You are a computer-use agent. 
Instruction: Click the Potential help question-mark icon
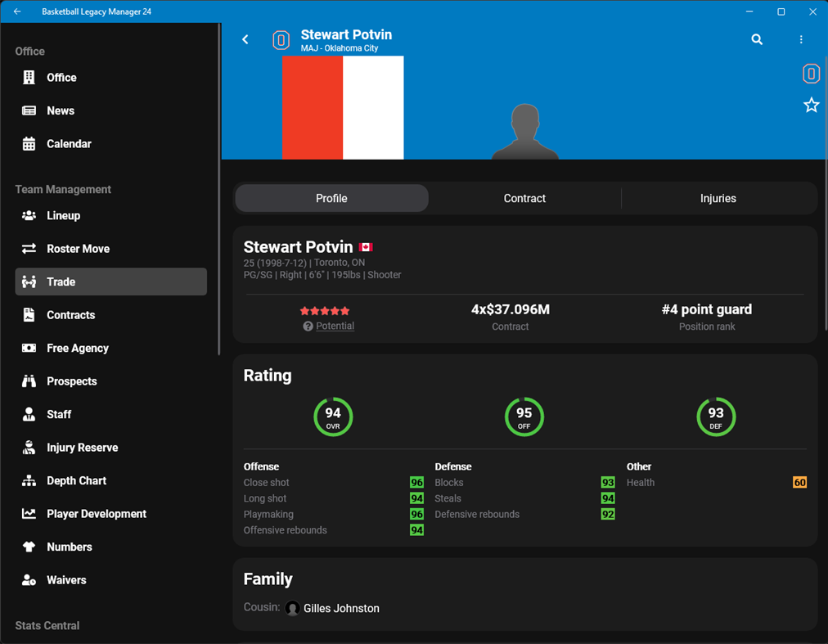(308, 327)
